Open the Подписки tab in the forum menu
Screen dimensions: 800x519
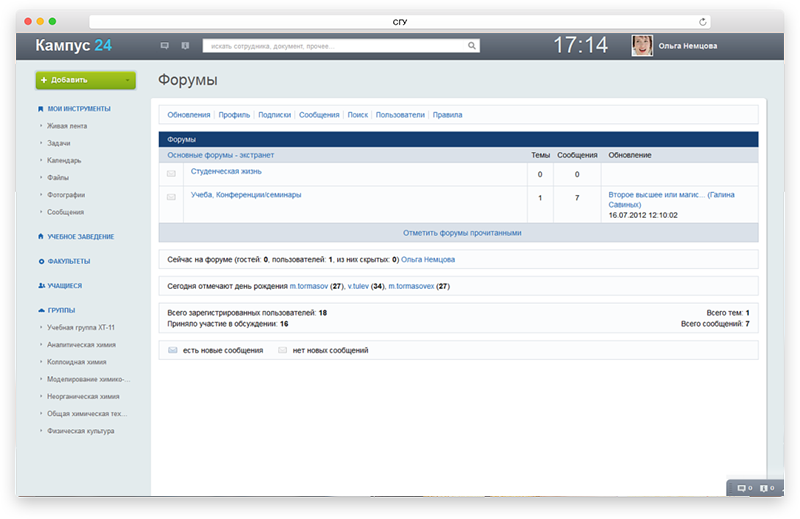click(274, 115)
